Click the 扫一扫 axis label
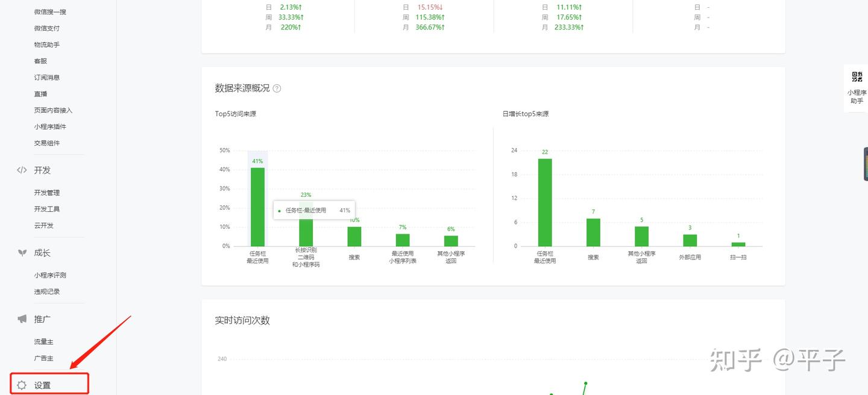Image resolution: width=868 pixels, height=395 pixels. (738, 257)
